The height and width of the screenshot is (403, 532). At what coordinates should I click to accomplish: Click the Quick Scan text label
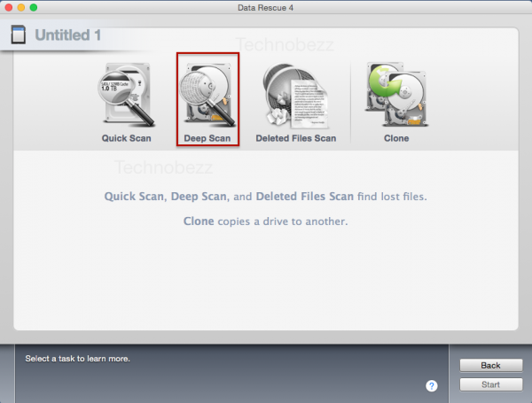[126, 138]
